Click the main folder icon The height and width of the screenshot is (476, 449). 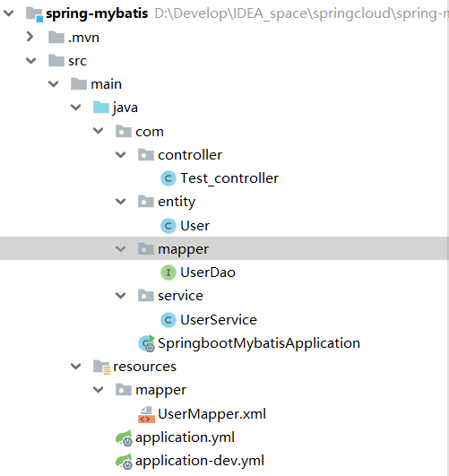click(x=79, y=83)
